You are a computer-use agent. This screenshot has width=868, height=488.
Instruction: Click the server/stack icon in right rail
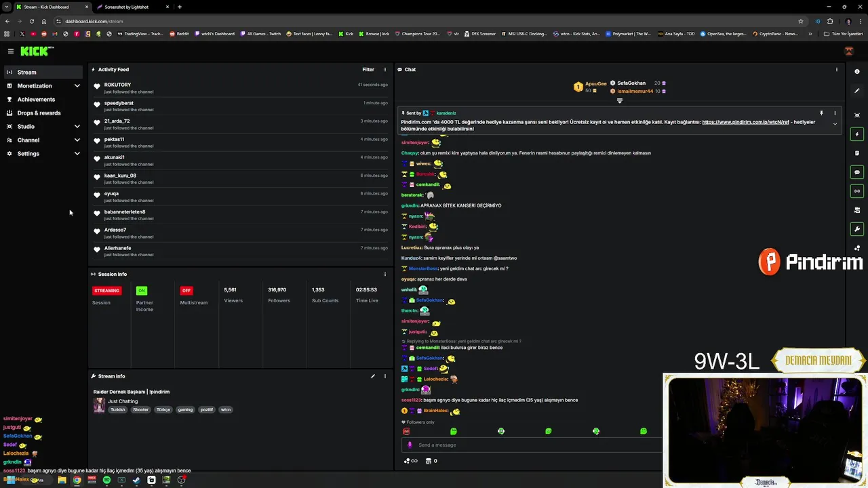pos(857,210)
